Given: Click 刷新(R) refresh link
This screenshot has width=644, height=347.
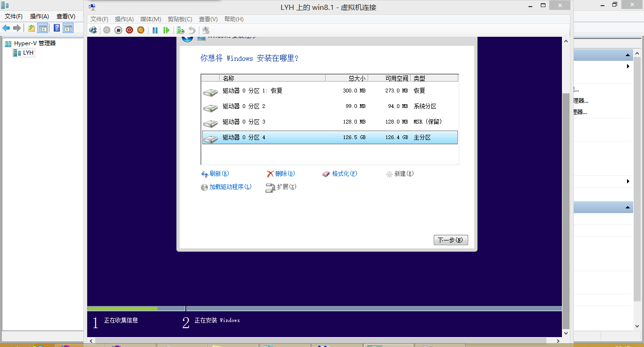Looking at the screenshot, I should tap(215, 174).
